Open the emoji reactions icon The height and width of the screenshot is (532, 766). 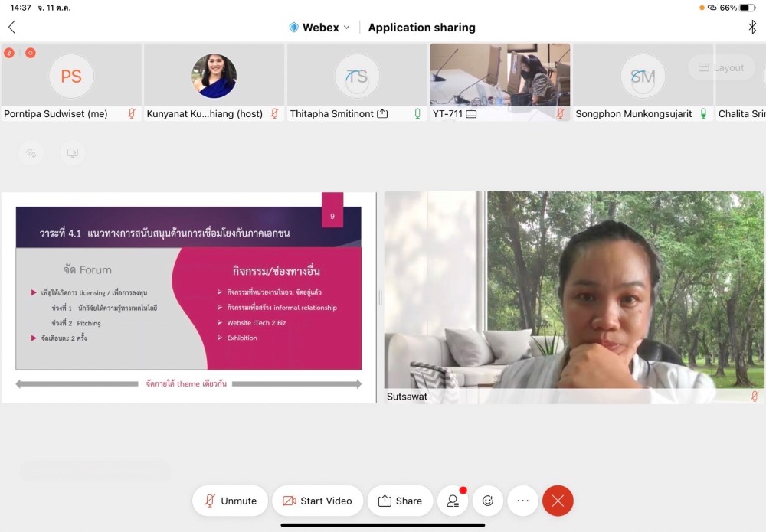[488, 501]
